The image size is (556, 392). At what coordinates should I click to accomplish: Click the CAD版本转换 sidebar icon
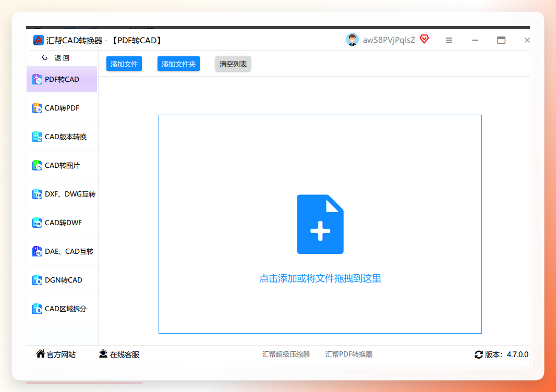tap(37, 137)
